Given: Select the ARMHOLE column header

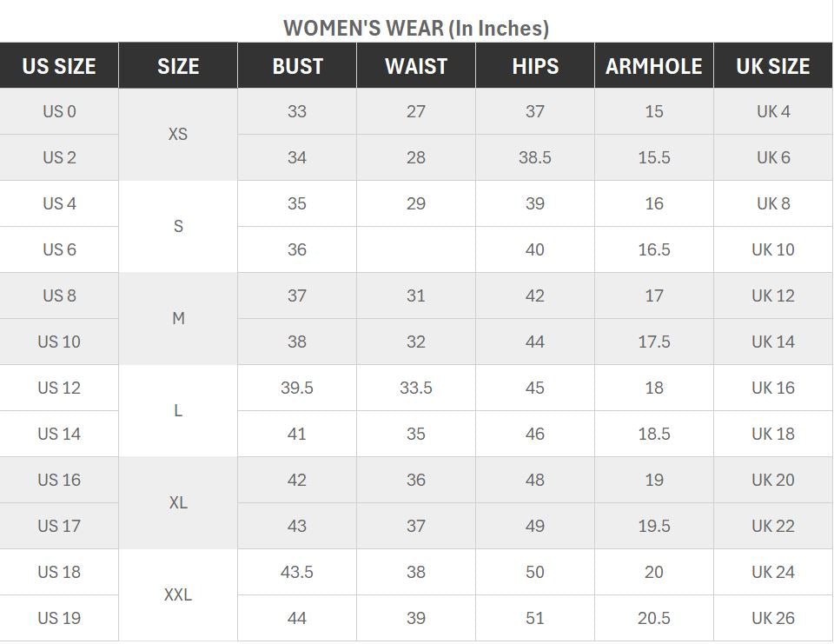Looking at the screenshot, I should point(654,66).
